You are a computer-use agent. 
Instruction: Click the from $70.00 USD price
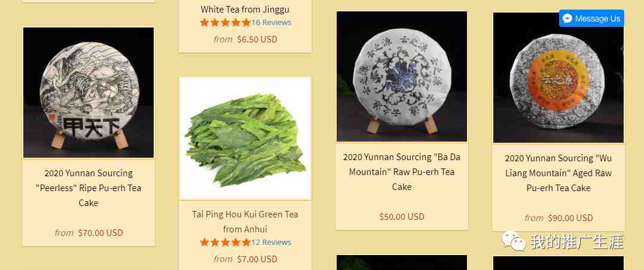(x=88, y=232)
